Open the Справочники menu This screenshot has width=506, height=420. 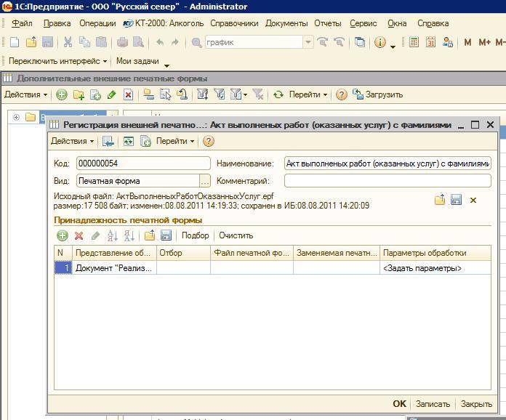click(234, 23)
